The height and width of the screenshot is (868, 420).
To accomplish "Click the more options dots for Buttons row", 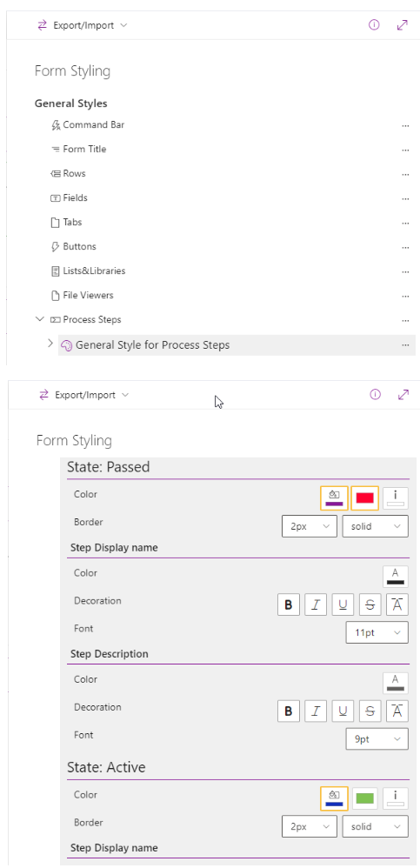I will tap(405, 248).
